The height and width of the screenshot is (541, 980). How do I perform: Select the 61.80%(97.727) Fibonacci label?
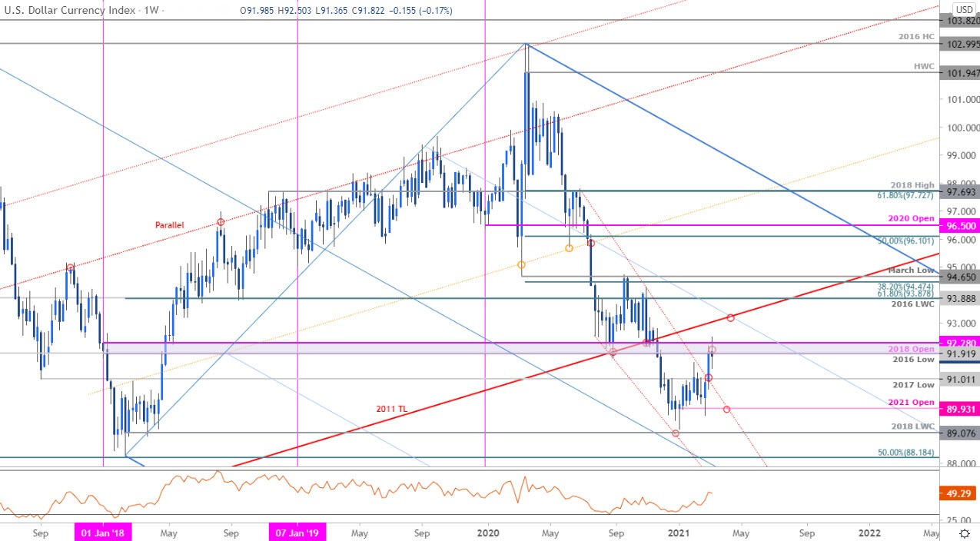(x=905, y=197)
